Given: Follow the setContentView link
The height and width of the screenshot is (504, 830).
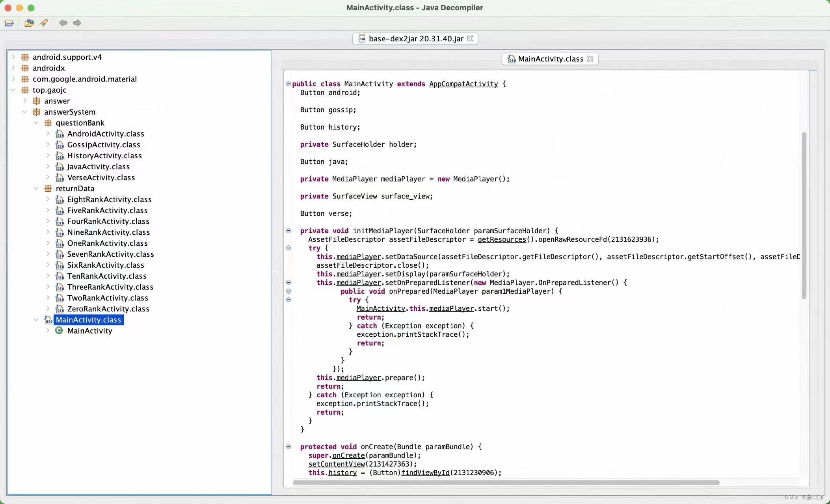Looking at the screenshot, I should [336, 464].
